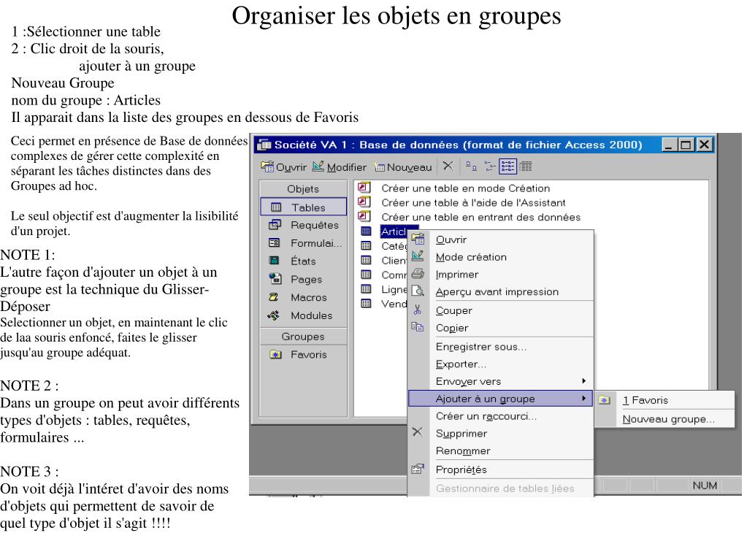Switch to large icons view
Viewport: 747px width, 560px height.
pyautogui.click(x=471, y=166)
